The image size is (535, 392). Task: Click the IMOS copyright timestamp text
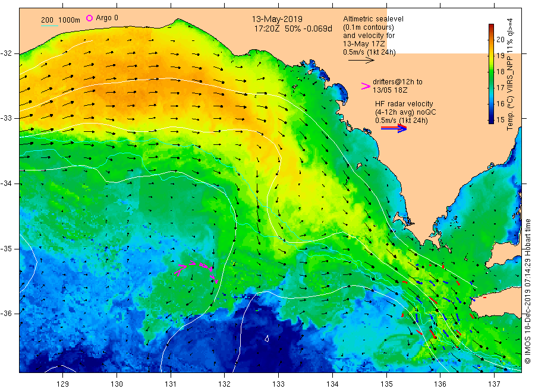(528, 292)
